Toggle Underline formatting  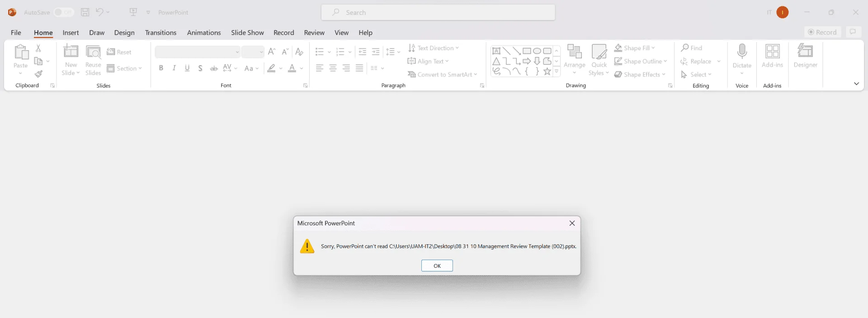187,68
